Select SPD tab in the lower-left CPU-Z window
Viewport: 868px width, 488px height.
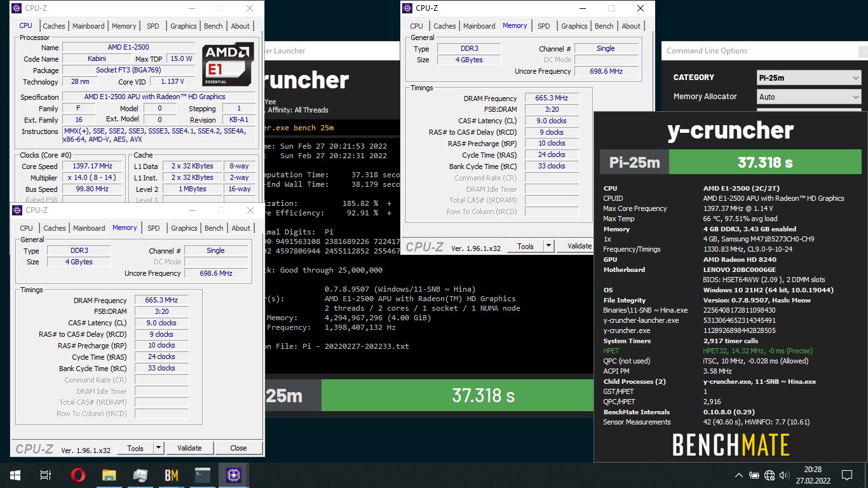[154, 228]
